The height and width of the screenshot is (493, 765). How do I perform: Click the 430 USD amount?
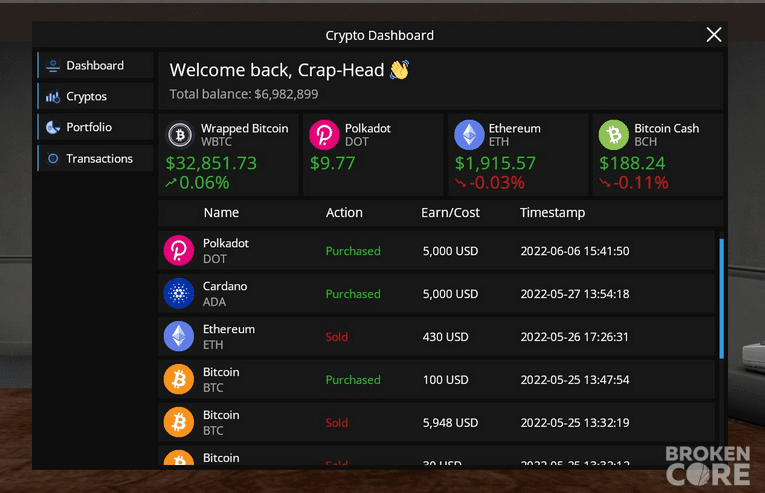pyautogui.click(x=445, y=337)
